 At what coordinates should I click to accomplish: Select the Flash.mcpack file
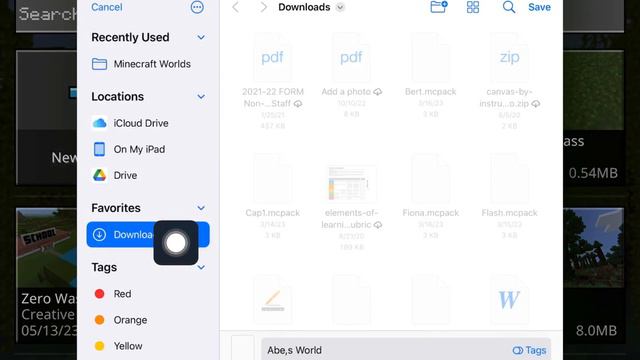[x=509, y=196]
